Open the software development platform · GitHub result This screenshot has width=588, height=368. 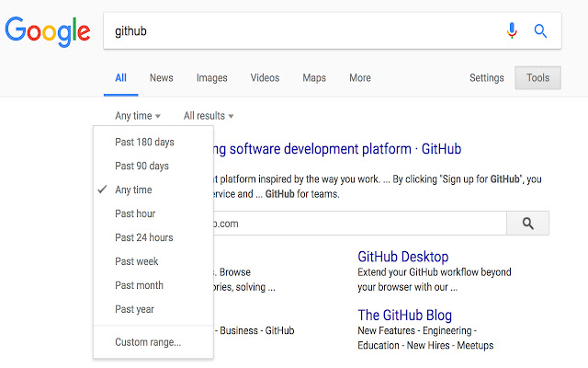coord(337,149)
